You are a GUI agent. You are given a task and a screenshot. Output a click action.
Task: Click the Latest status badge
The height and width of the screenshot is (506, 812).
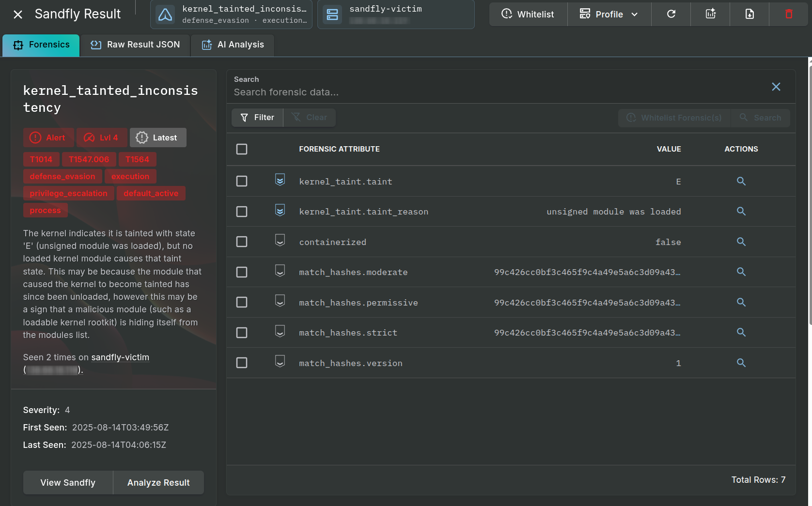(158, 138)
